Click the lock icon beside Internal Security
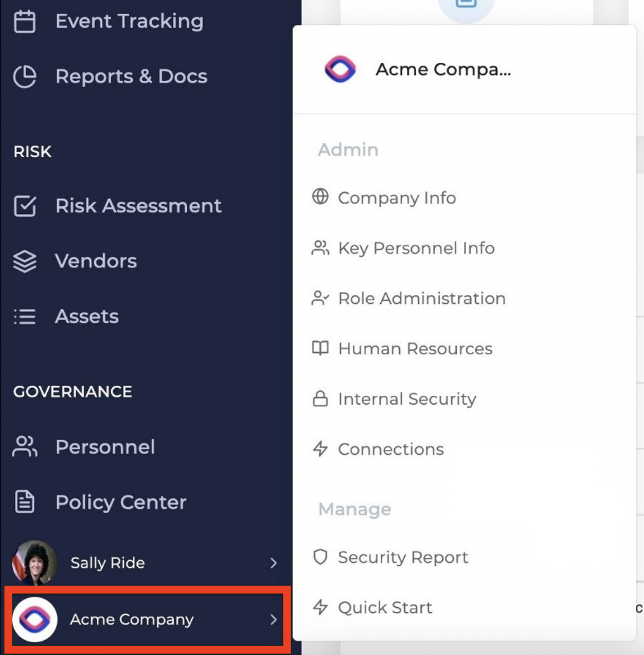This screenshot has width=644, height=655. pyautogui.click(x=320, y=398)
